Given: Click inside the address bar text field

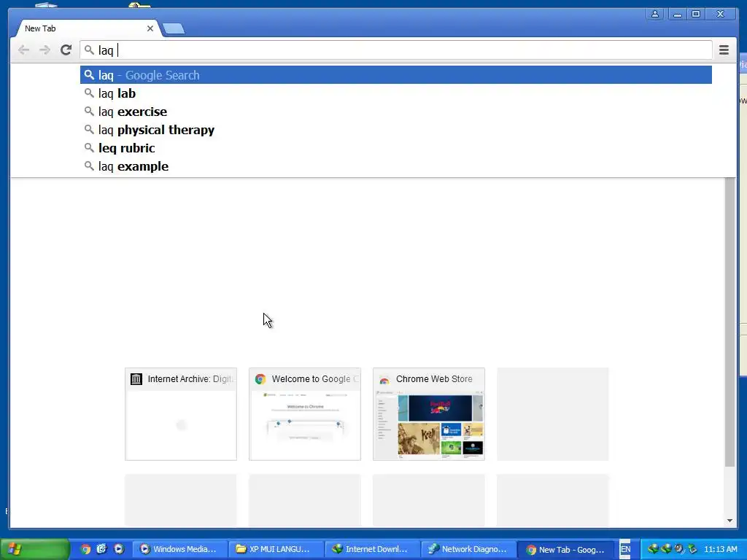Looking at the screenshot, I should tap(396, 50).
